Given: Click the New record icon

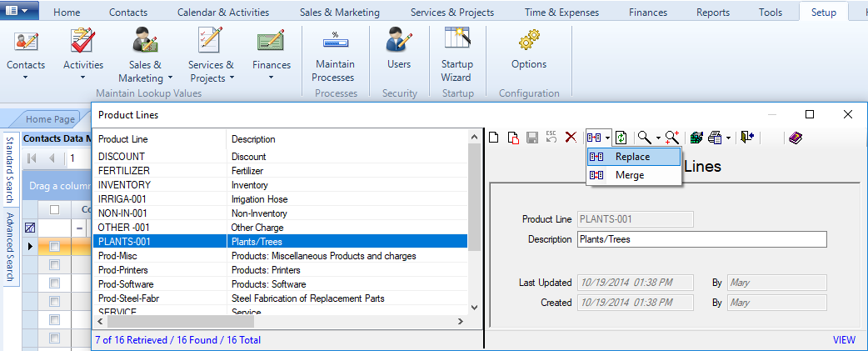Looking at the screenshot, I should (x=494, y=138).
